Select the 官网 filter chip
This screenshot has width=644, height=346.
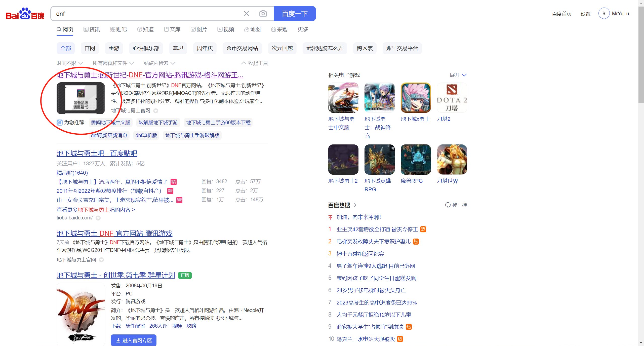point(90,48)
